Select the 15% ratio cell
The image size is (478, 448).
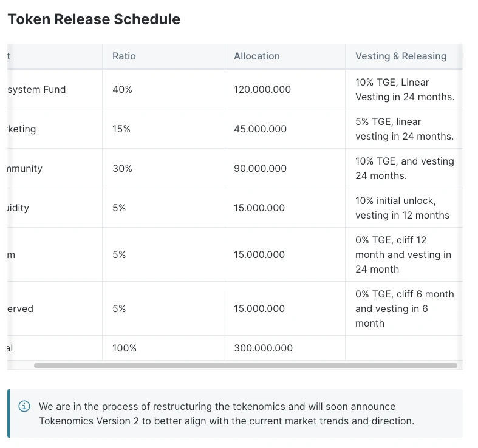[x=121, y=129]
